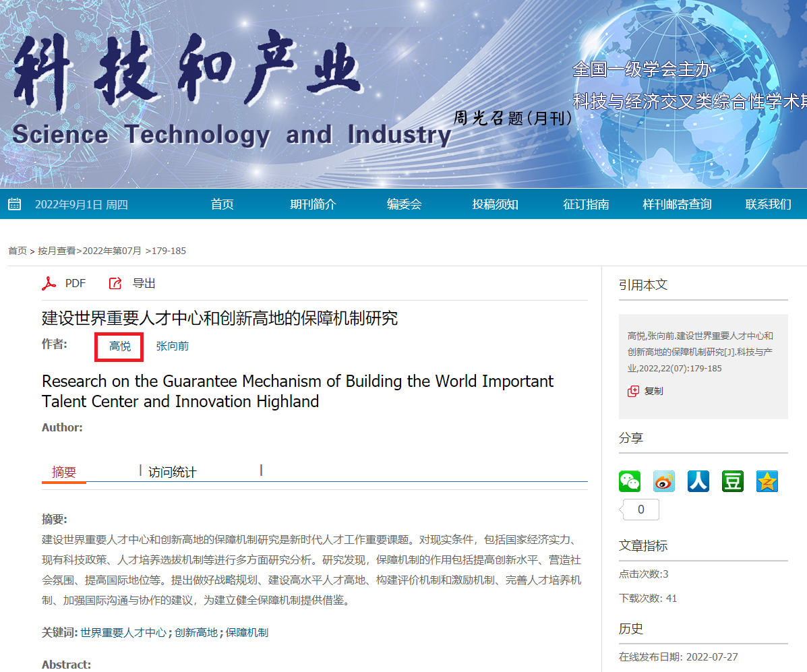Share via the QZone star icon
807x672 pixels.
(767, 481)
